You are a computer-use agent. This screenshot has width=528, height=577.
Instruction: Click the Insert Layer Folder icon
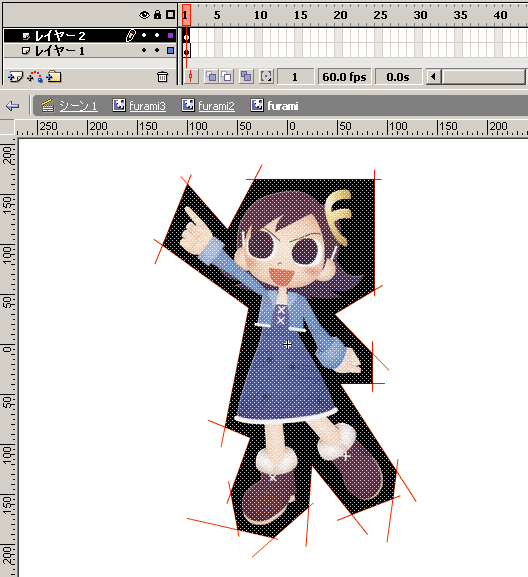pos(54,77)
